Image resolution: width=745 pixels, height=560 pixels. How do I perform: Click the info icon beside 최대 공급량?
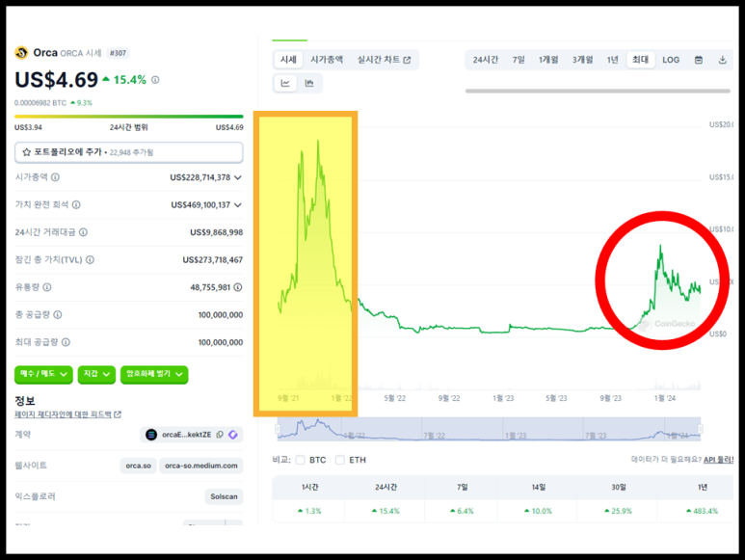(67, 342)
